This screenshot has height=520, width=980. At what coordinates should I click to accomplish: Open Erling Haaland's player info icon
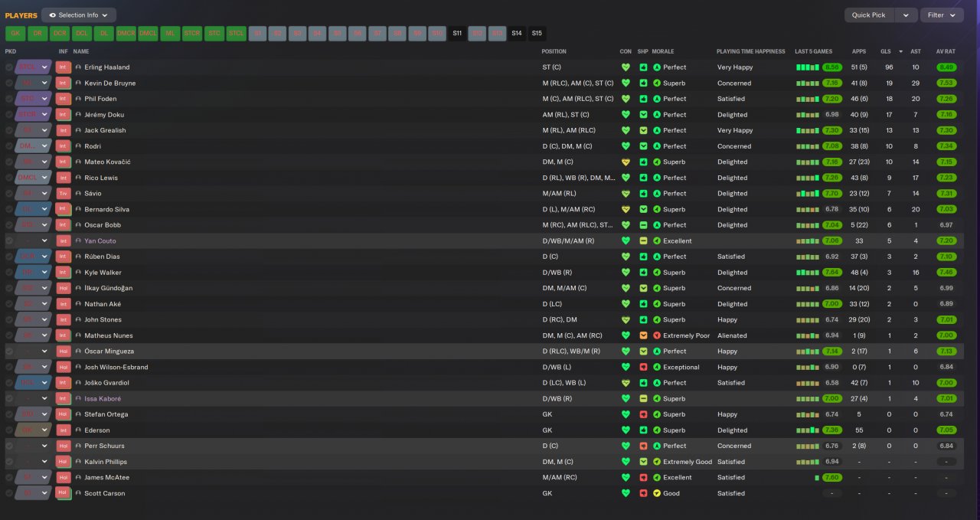(78, 67)
